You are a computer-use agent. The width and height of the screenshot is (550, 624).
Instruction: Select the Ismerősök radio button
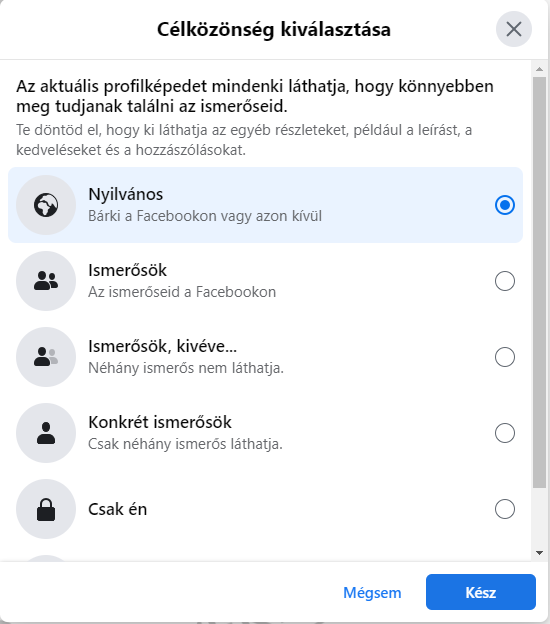[x=505, y=281]
